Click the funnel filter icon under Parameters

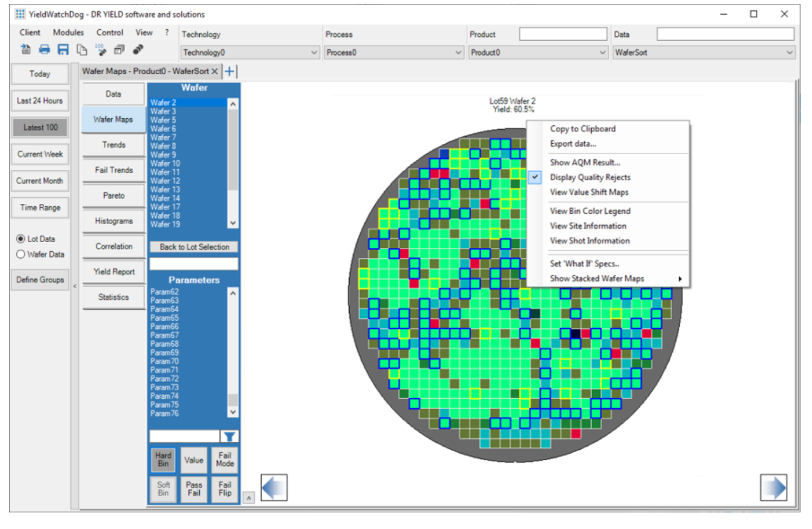(x=229, y=436)
